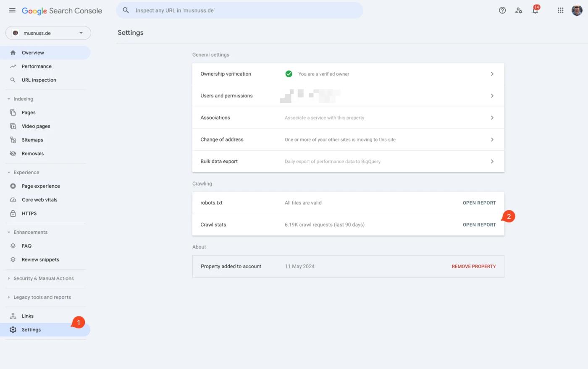Focus the Inspect any URL search field
The height and width of the screenshot is (369, 588).
(239, 10)
